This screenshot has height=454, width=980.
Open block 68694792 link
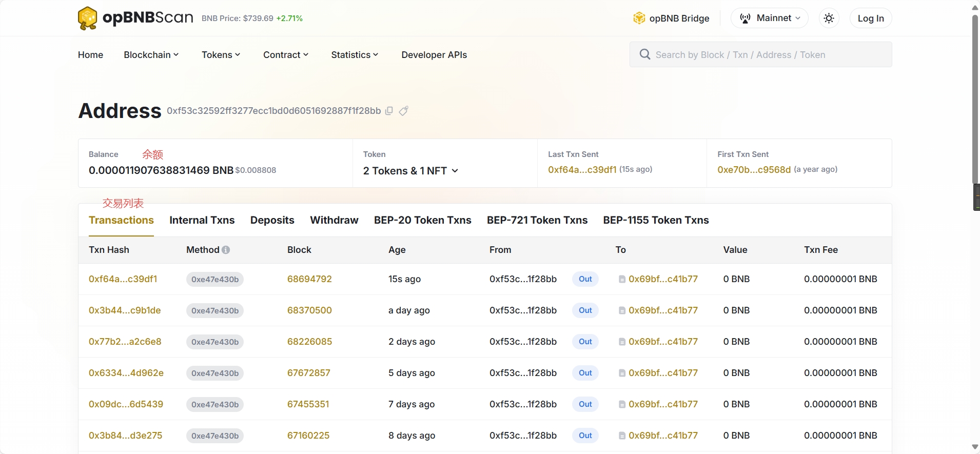[x=309, y=279]
